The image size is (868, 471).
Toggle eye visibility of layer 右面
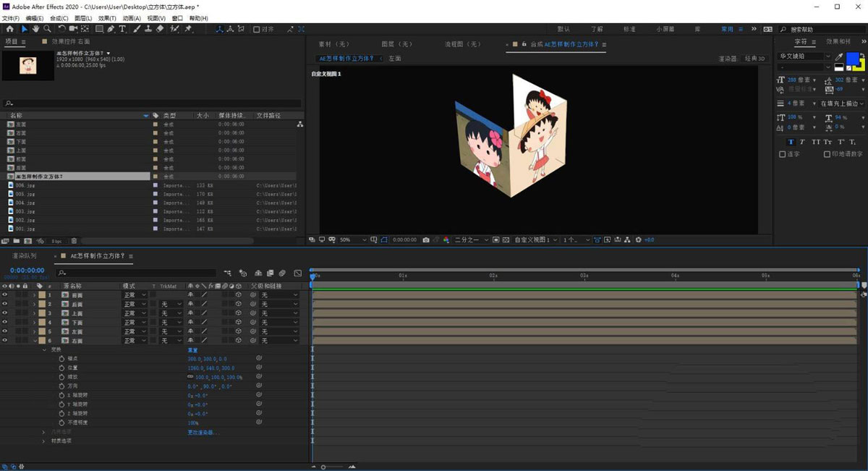tap(4, 340)
